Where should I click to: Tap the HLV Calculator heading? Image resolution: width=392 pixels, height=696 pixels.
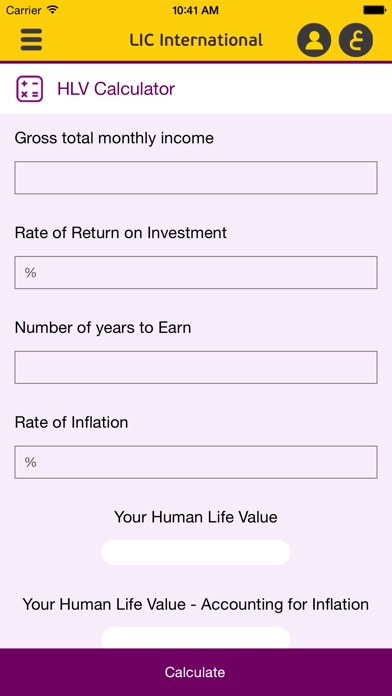coord(116,89)
